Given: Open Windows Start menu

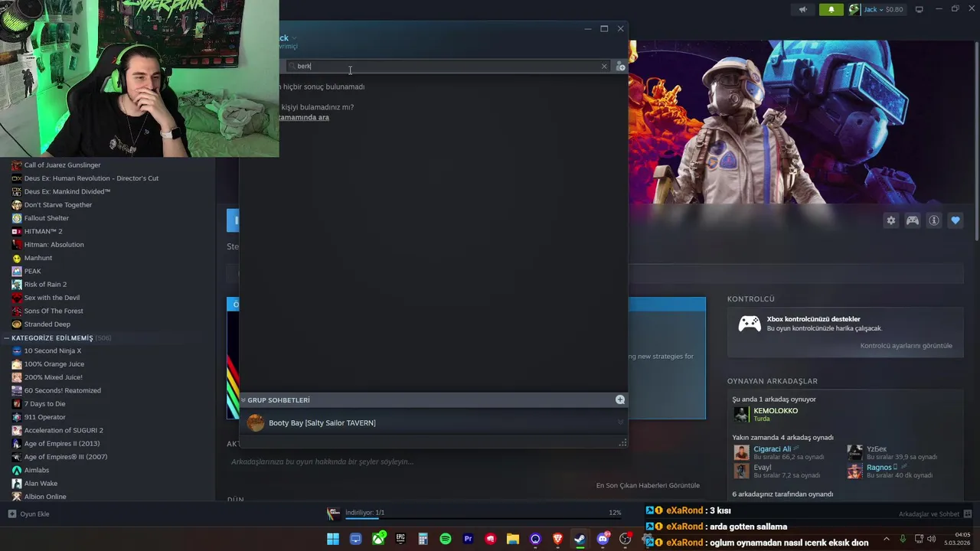Looking at the screenshot, I should 333,539.
